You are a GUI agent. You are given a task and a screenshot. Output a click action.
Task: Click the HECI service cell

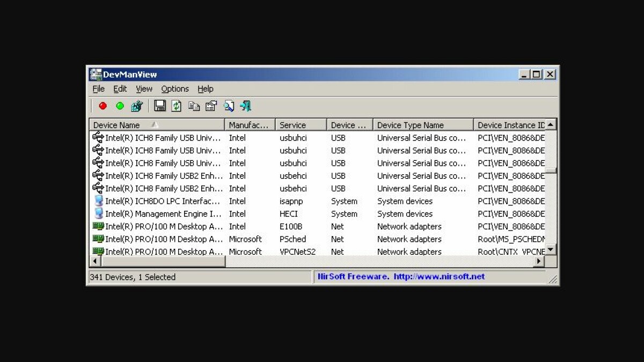289,214
